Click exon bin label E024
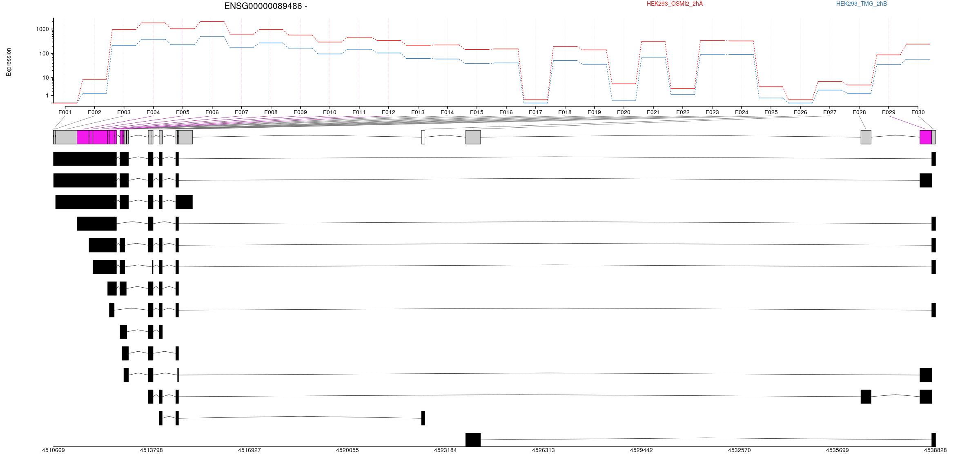The height and width of the screenshot is (457, 980). click(x=742, y=112)
